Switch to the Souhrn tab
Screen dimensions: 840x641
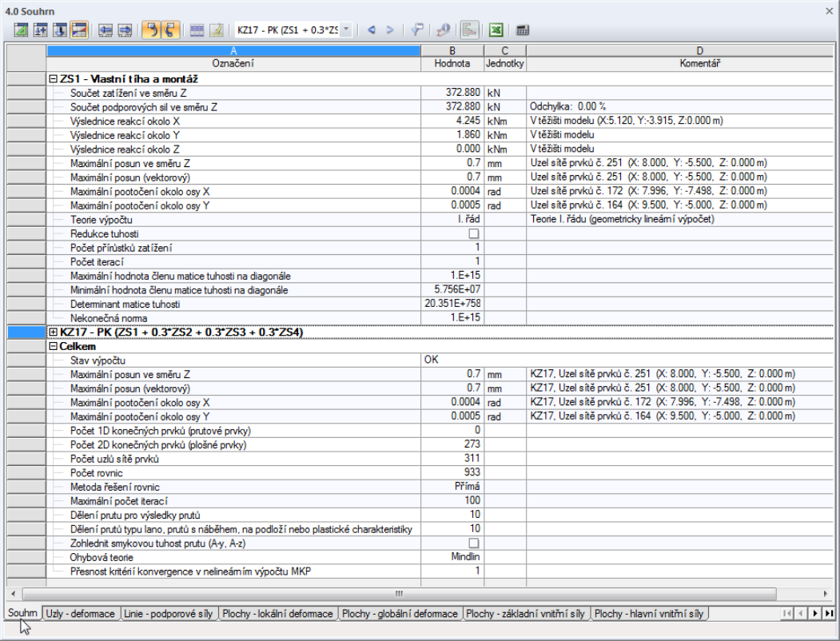click(22, 613)
